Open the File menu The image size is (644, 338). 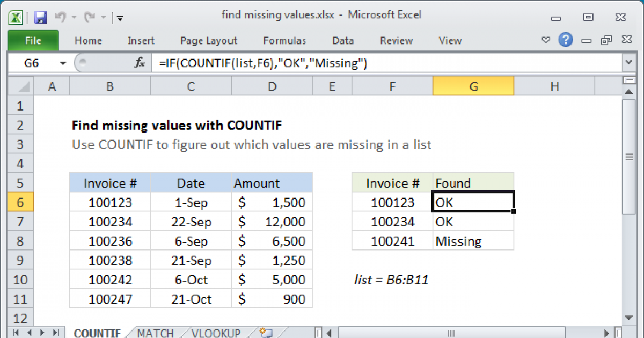[x=33, y=40]
